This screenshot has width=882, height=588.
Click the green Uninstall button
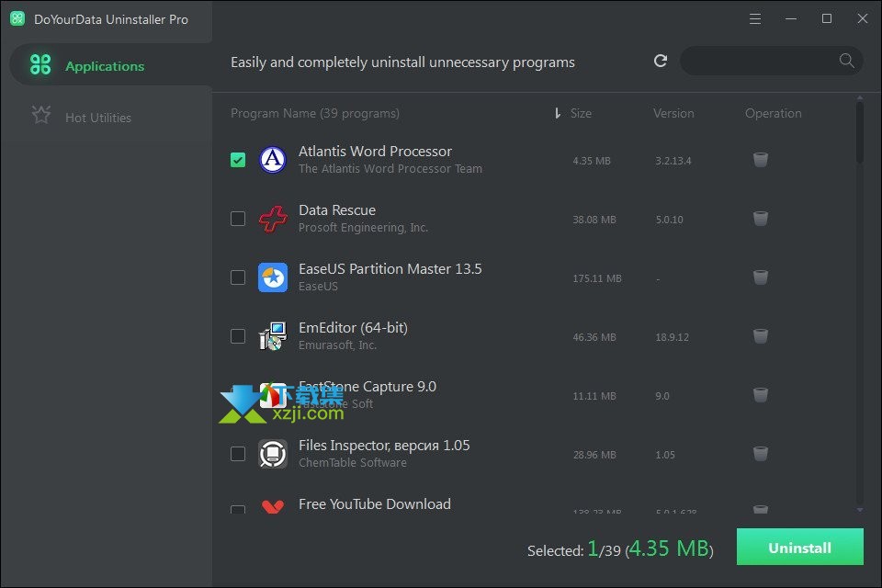point(800,547)
